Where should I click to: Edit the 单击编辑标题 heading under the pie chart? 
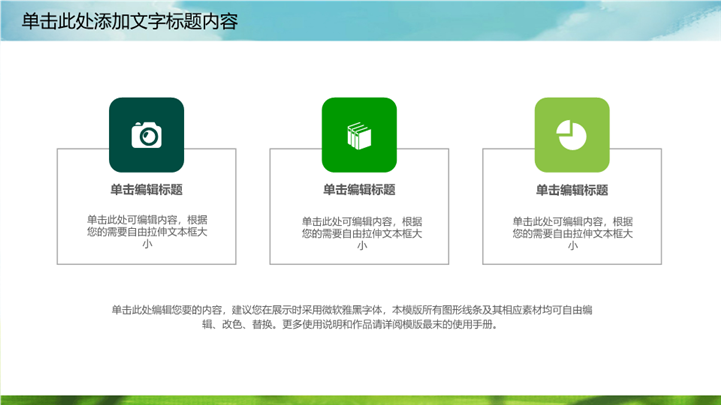(x=571, y=189)
